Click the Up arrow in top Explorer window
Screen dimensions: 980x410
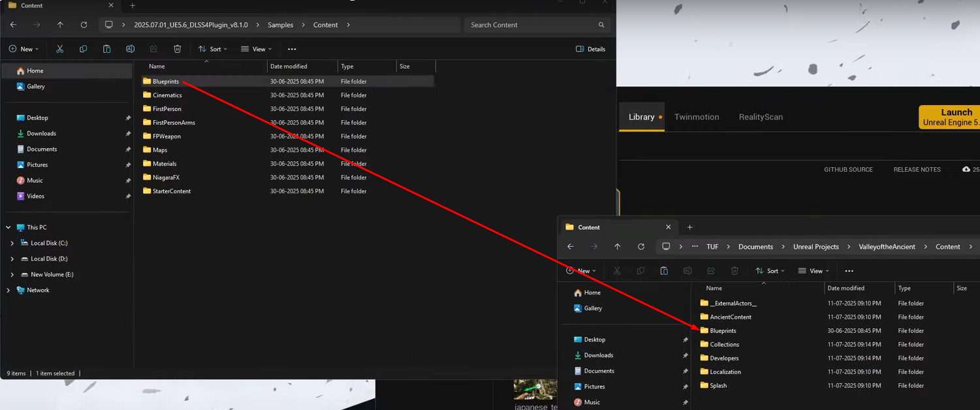click(x=60, y=25)
